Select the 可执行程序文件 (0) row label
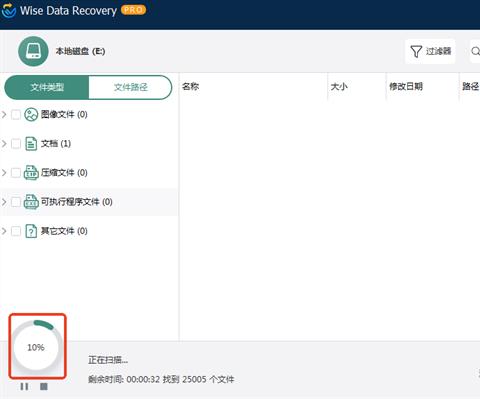The image size is (480, 399). (76, 202)
